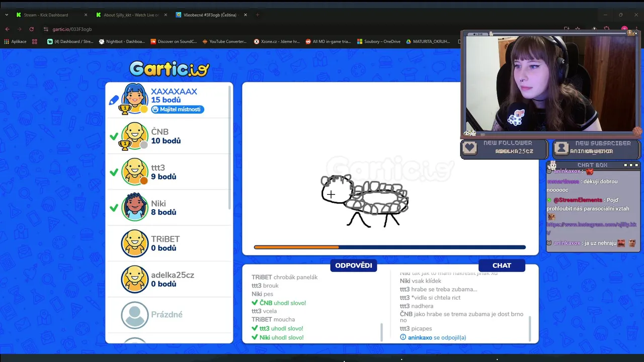This screenshot has width=644, height=362.
Task: Switch to the ODPOVĚDI answers tab
Action: [353, 265]
